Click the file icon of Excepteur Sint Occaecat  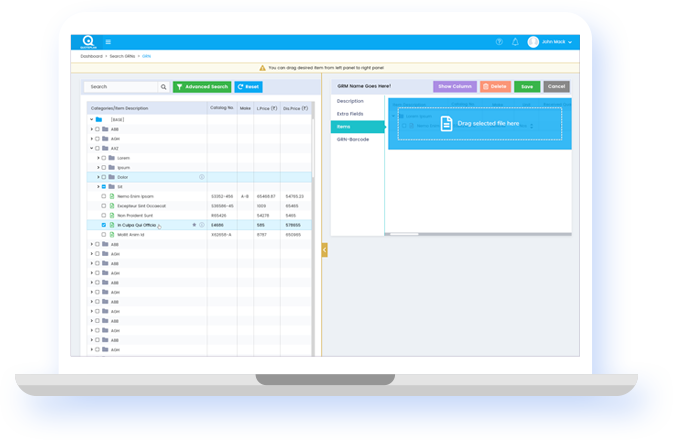(x=112, y=206)
